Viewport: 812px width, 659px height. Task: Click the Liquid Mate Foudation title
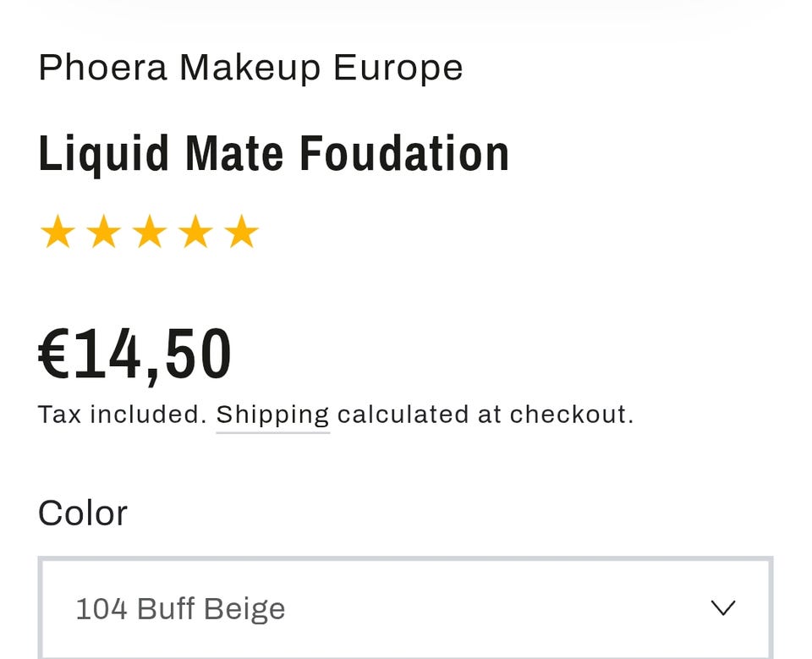click(x=273, y=154)
